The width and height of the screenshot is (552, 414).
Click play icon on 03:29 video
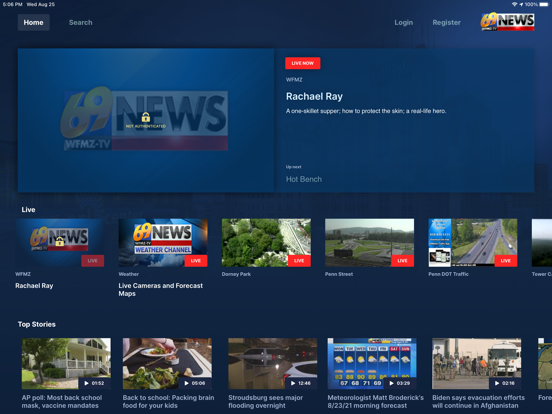click(x=391, y=383)
